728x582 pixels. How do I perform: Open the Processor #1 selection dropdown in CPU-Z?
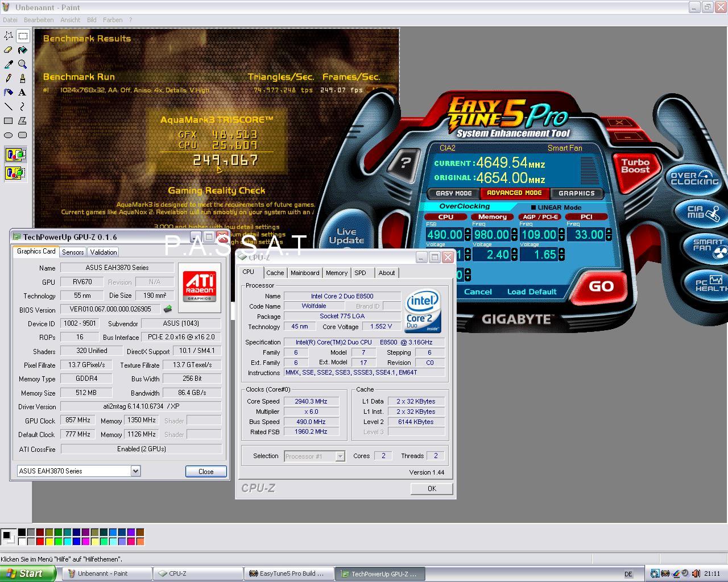pos(340,456)
